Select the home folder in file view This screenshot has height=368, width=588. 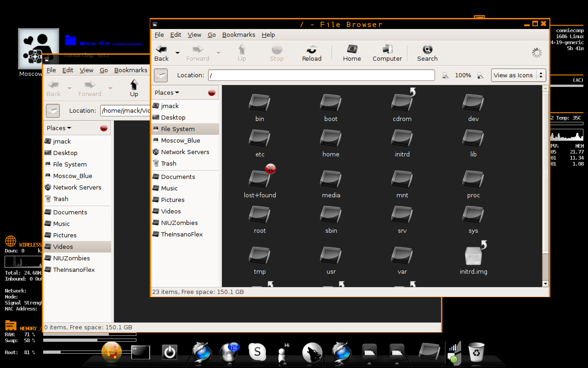pos(331,138)
